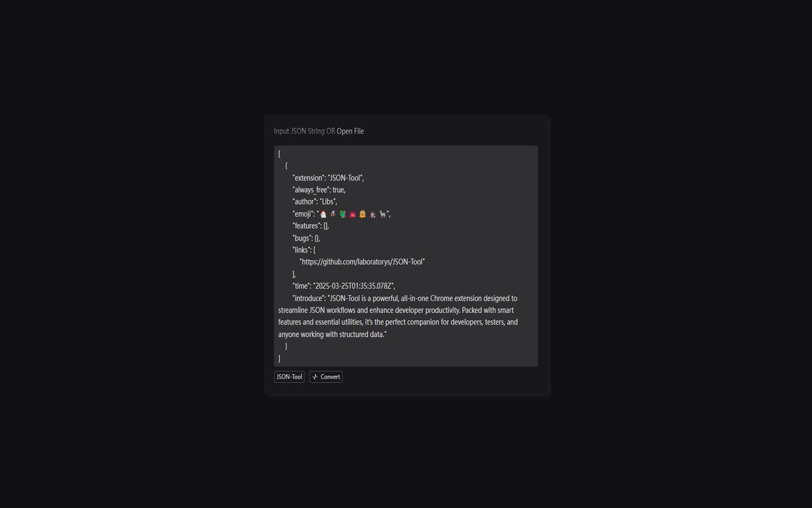
Task: Click the "time" timestamp value
Action: click(353, 286)
